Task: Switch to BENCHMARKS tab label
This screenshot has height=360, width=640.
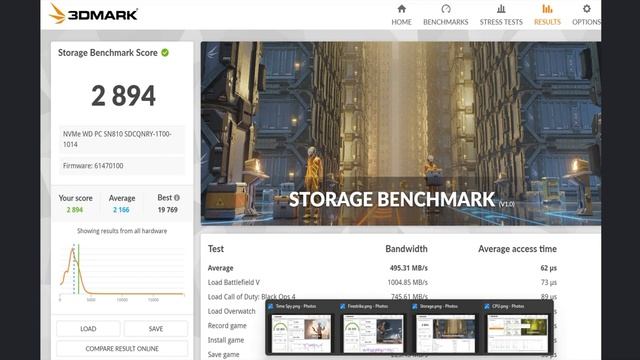Action: pyautogui.click(x=446, y=22)
